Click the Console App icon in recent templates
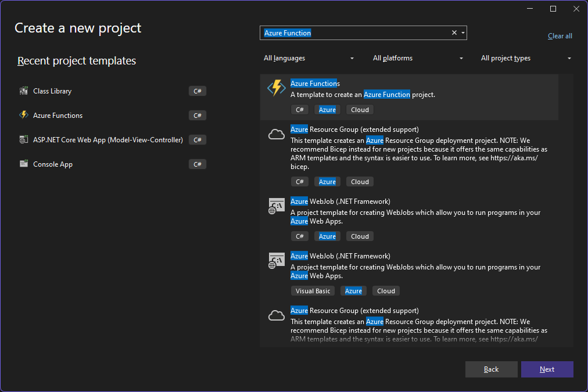This screenshot has width=588, height=392. 24,164
